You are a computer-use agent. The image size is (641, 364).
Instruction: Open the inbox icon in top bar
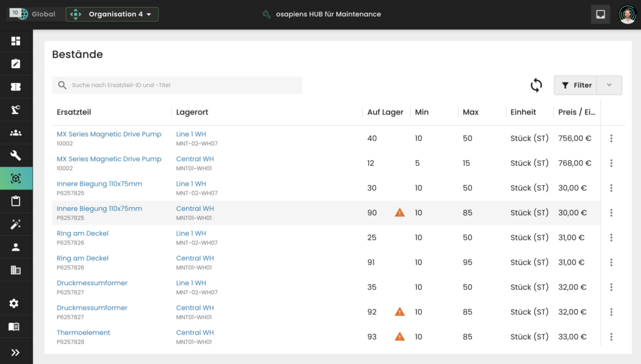(600, 14)
